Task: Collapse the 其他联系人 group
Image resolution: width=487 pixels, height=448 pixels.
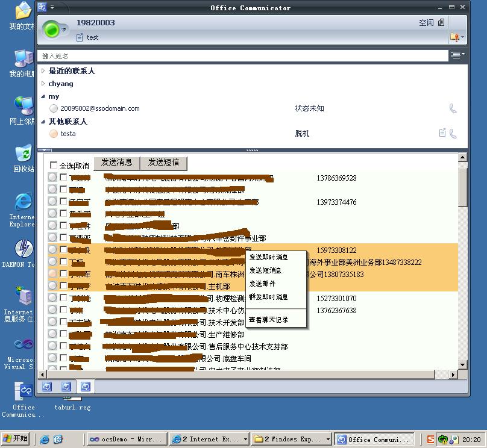Action: pyautogui.click(x=43, y=122)
